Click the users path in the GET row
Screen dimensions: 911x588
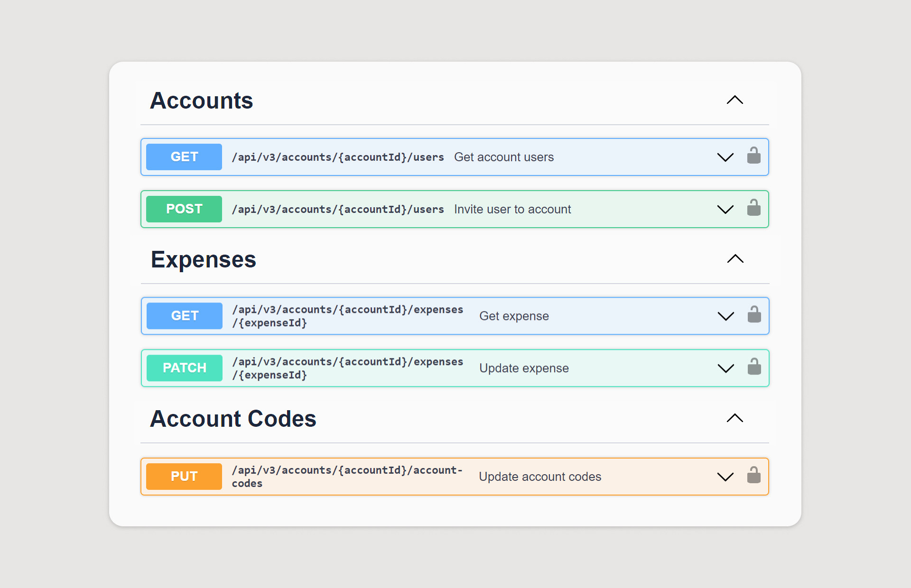click(x=338, y=157)
